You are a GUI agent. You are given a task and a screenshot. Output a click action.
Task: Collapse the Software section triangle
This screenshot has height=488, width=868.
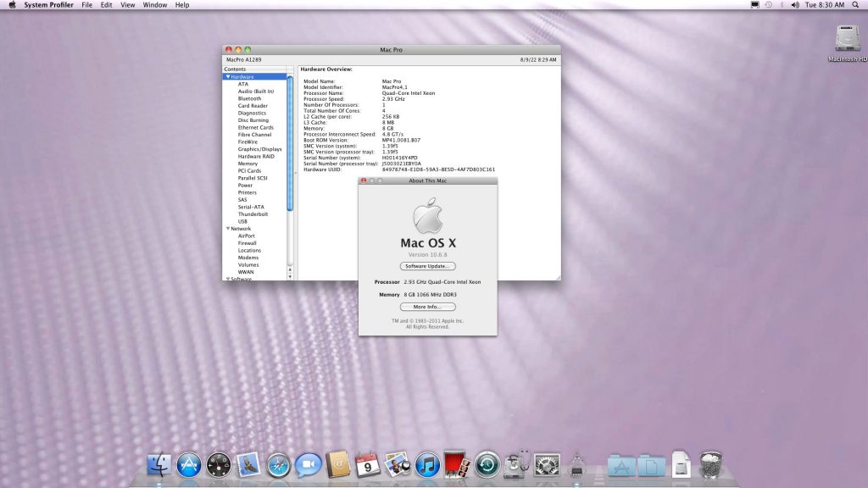tap(227, 279)
